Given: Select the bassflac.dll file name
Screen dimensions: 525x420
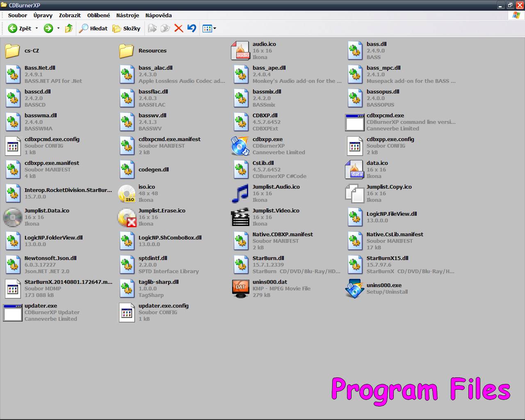Looking at the screenshot, I should pyautogui.click(x=153, y=91).
